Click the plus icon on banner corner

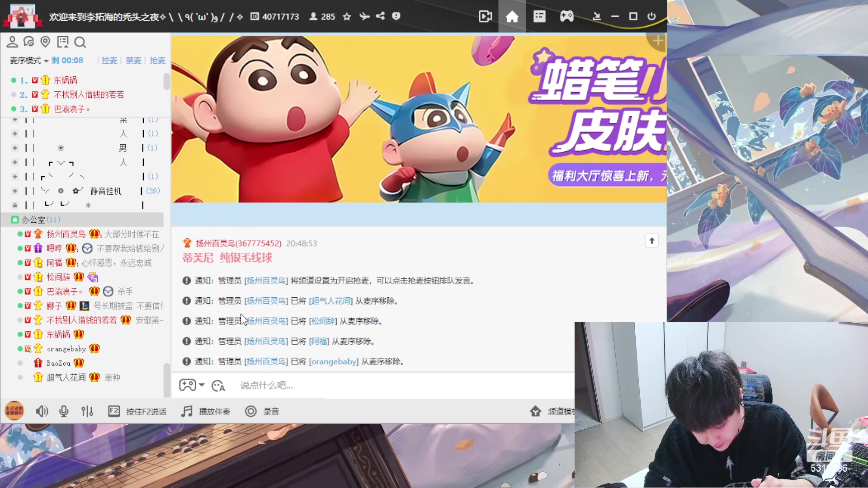click(658, 41)
